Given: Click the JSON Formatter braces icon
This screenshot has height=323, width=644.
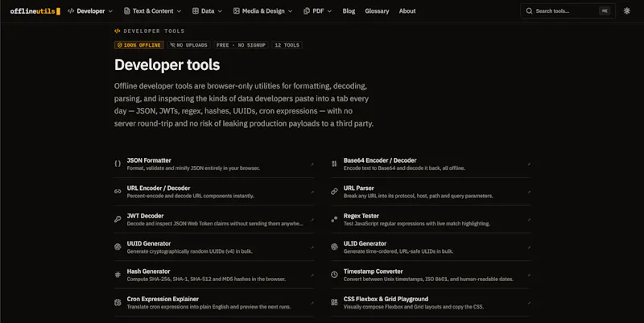Looking at the screenshot, I should (118, 164).
